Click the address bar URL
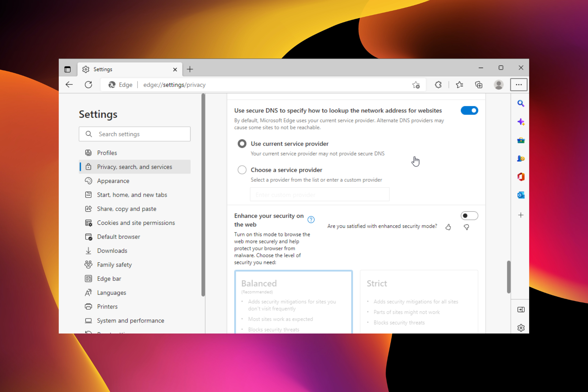 click(174, 85)
